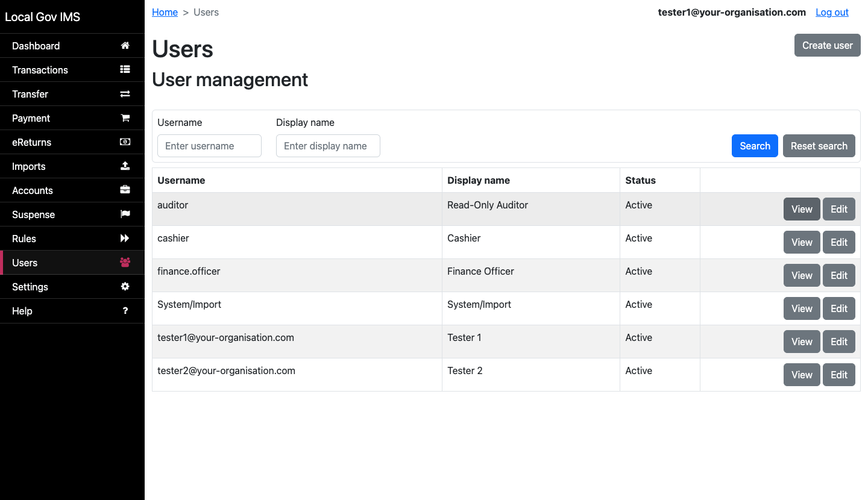Image resolution: width=868 pixels, height=500 pixels.
Task: Select the Suspense flag icon
Action: coord(125,214)
